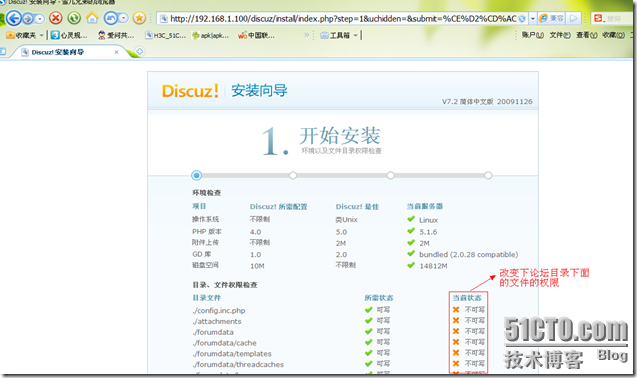Go back with the blue Back arrow
This screenshot has height=378, width=637.
click(x=14, y=18)
